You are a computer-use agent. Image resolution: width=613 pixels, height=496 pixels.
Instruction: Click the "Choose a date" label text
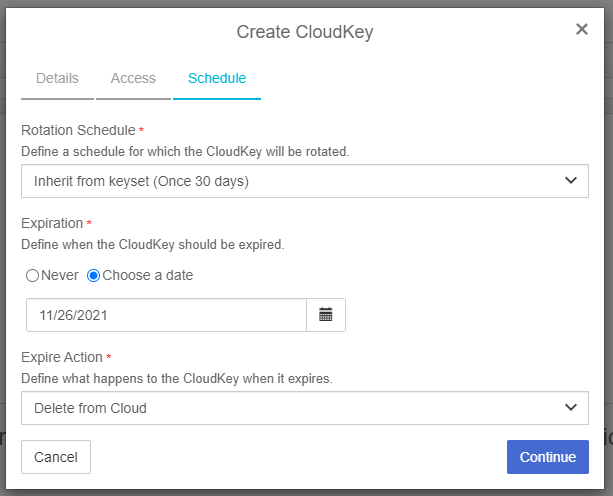[x=148, y=275]
